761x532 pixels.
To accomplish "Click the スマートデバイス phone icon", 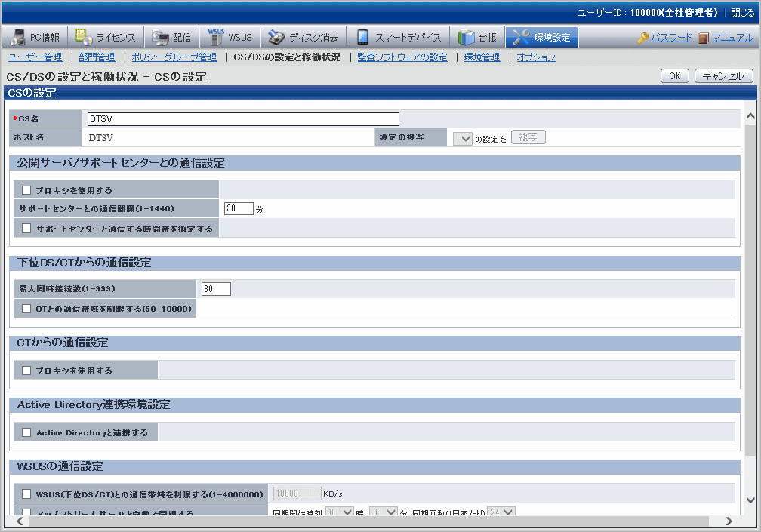I will [362, 37].
